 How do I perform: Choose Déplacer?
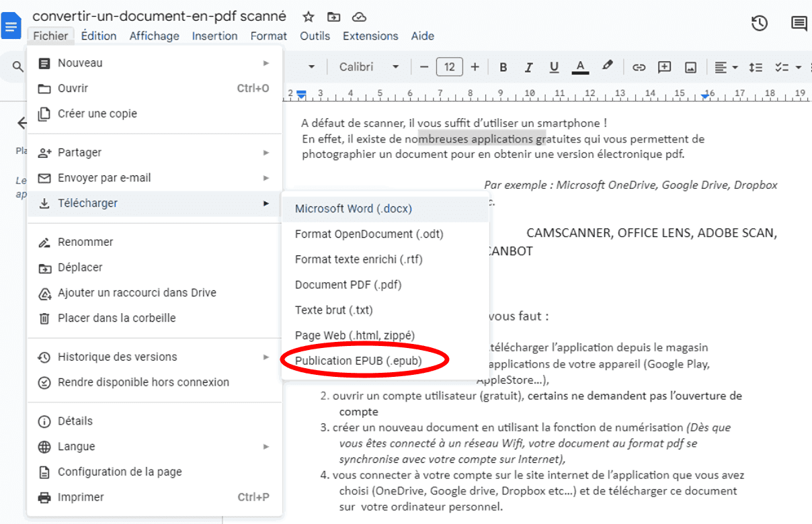pyautogui.click(x=155, y=267)
